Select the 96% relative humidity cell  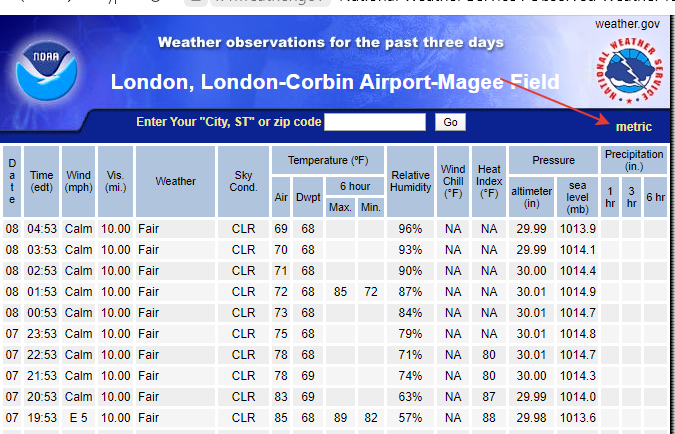click(x=410, y=228)
